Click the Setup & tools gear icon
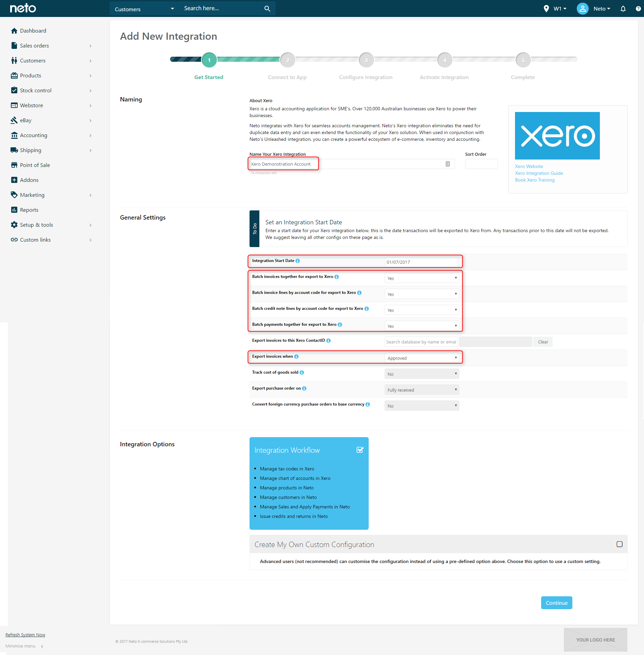Screen dimensions: 644x655 click(14, 225)
